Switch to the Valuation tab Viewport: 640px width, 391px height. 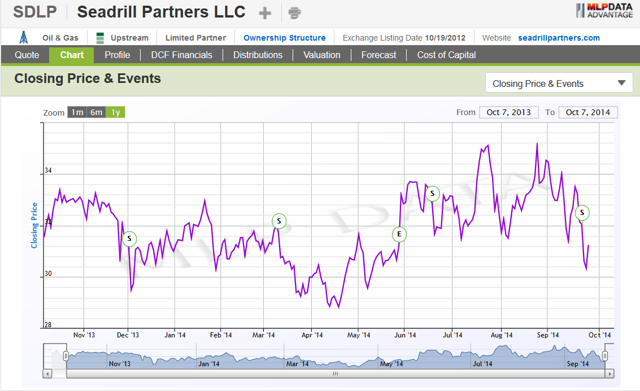coord(322,55)
